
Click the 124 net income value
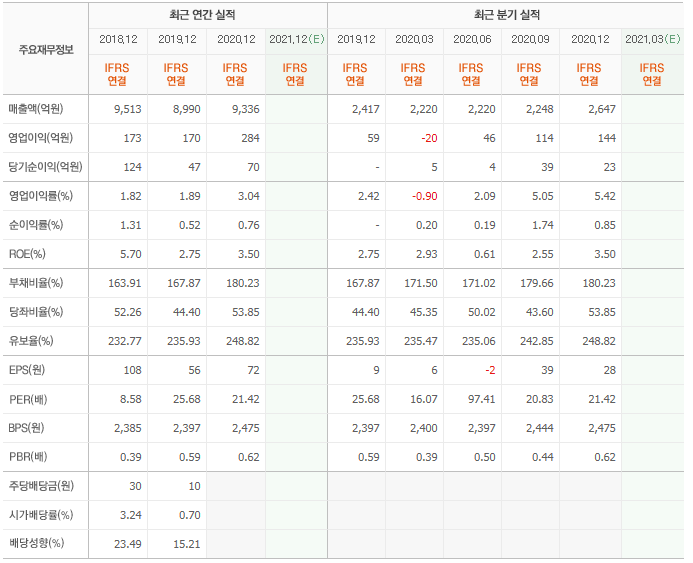coord(133,167)
